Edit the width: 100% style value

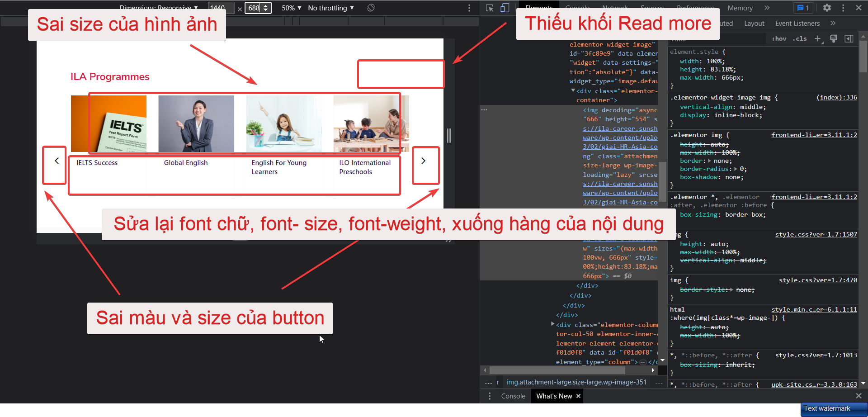(x=715, y=62)
